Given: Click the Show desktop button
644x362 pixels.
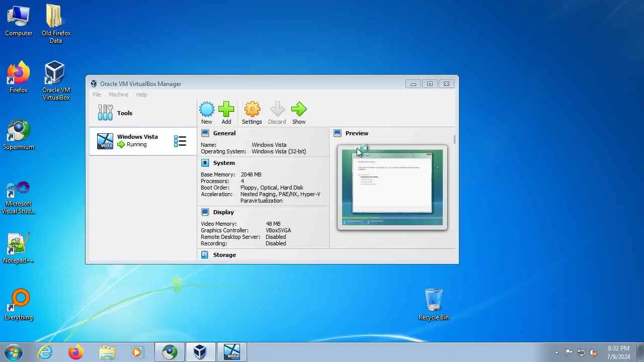Looking at the screenshot, I should point(640,352).
